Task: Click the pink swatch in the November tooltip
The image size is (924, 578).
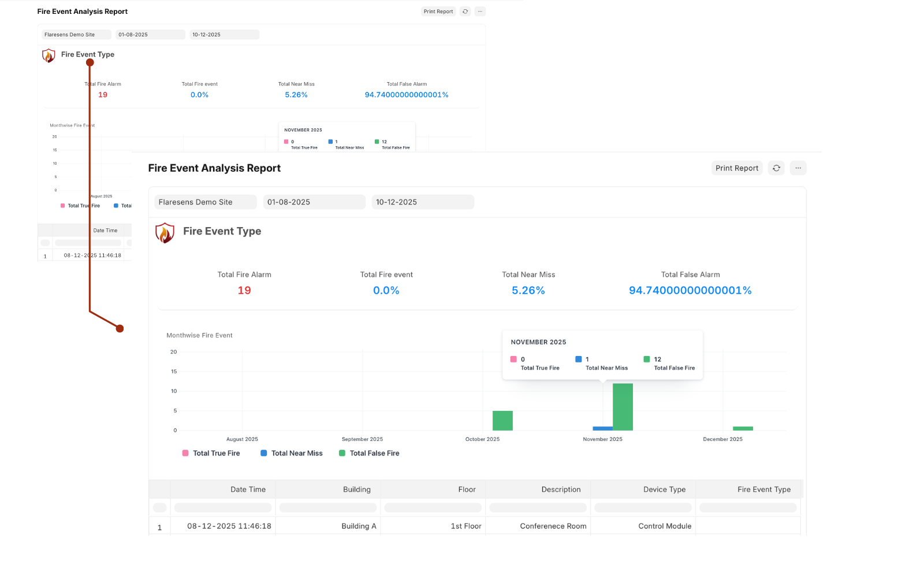Action: 514,359
